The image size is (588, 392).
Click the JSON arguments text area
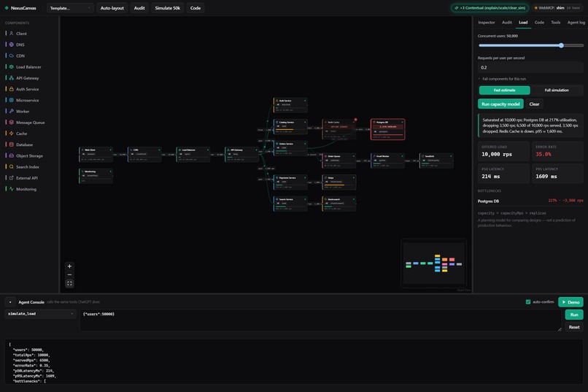click(320, 320)
